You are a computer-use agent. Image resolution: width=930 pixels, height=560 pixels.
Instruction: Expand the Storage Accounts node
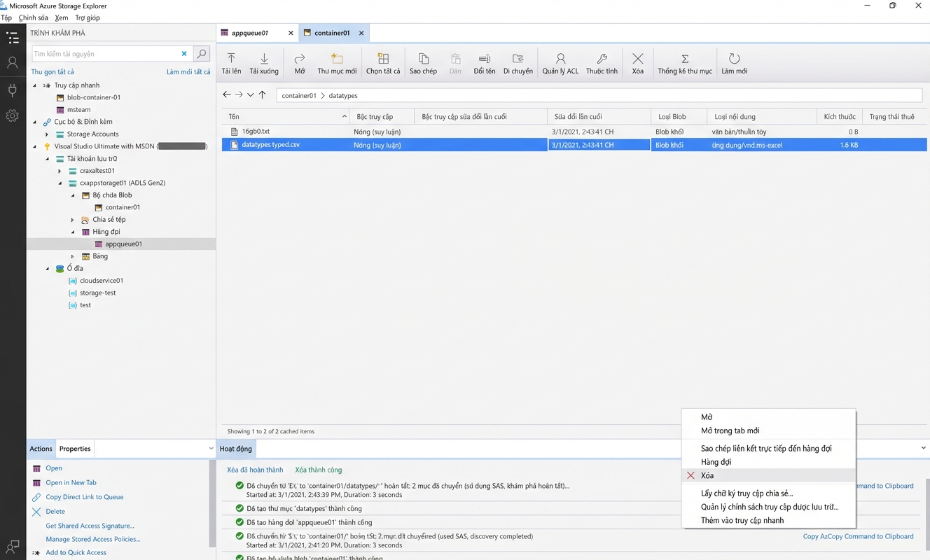47,134
